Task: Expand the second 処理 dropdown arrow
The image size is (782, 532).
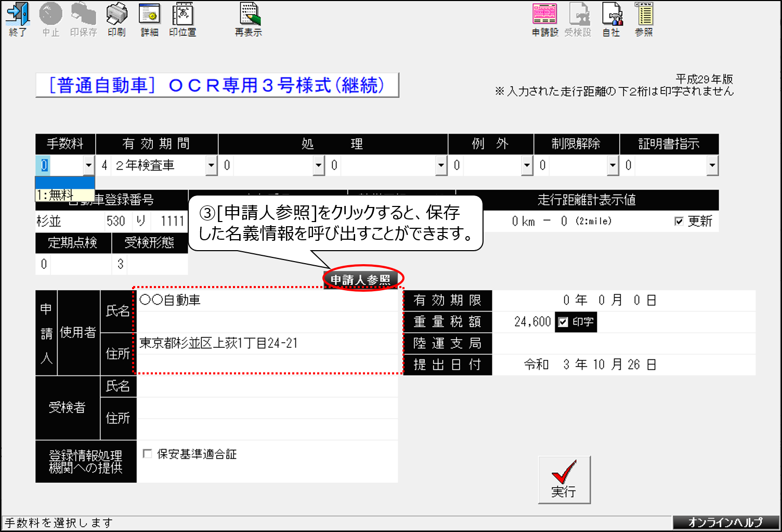Action: tap(441, 165)
